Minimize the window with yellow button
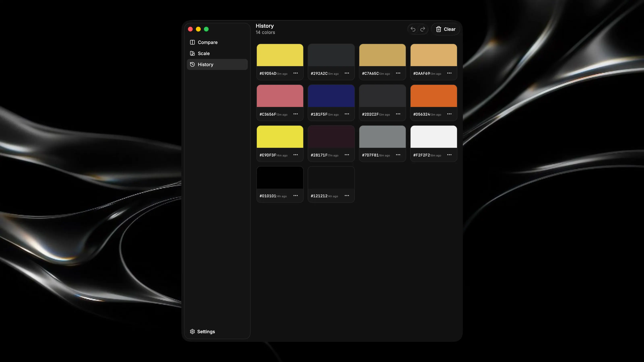Viewport: 644px width, 362px height. (x=198, y=29)
